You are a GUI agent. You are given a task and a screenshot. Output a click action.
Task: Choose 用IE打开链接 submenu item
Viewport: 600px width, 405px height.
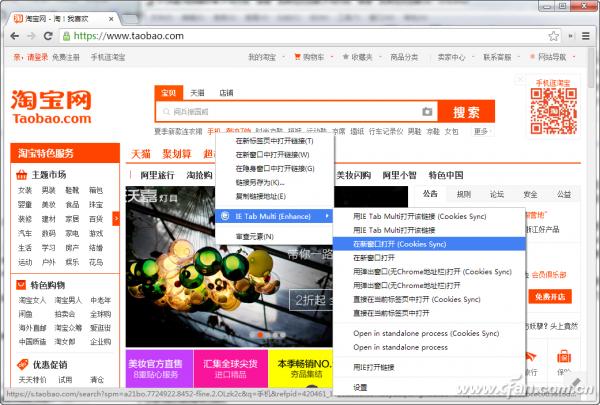[x=429, y=367]
